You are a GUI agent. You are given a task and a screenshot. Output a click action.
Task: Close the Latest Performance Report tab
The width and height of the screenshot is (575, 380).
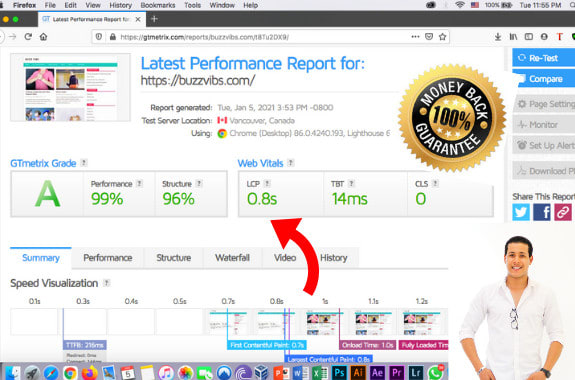138,19
